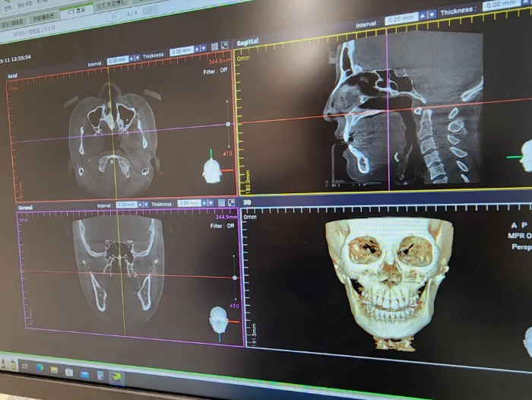Viewport: 532px width, 400px height.
Task: Open Microsoft Edge from the taskbar
Action: (40, 369)
